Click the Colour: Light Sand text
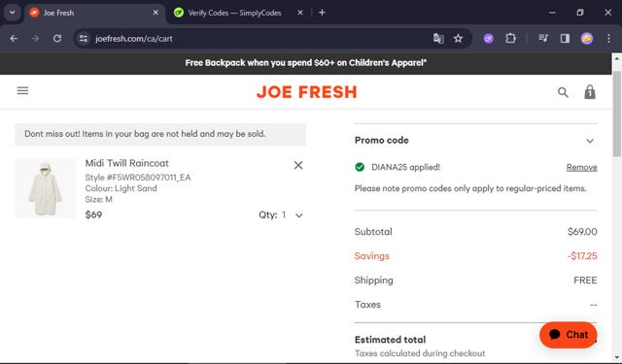The width and height of the screenshot is (622, 364). pos(121,188)
